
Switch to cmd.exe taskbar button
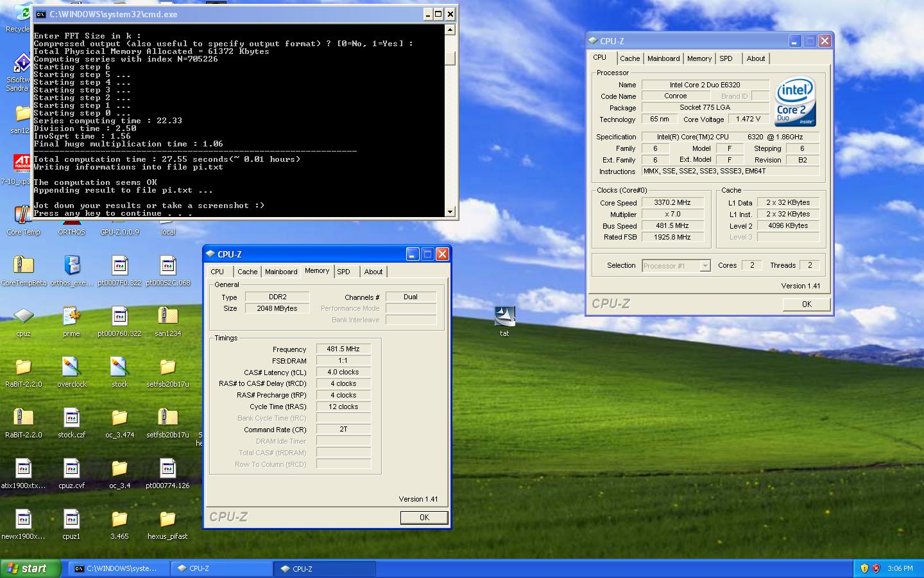tap(119, 568)
